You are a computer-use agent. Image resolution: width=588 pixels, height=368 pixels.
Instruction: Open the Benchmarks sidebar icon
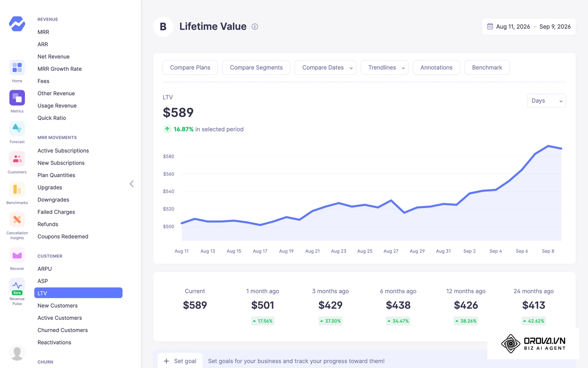pos(17,190)
